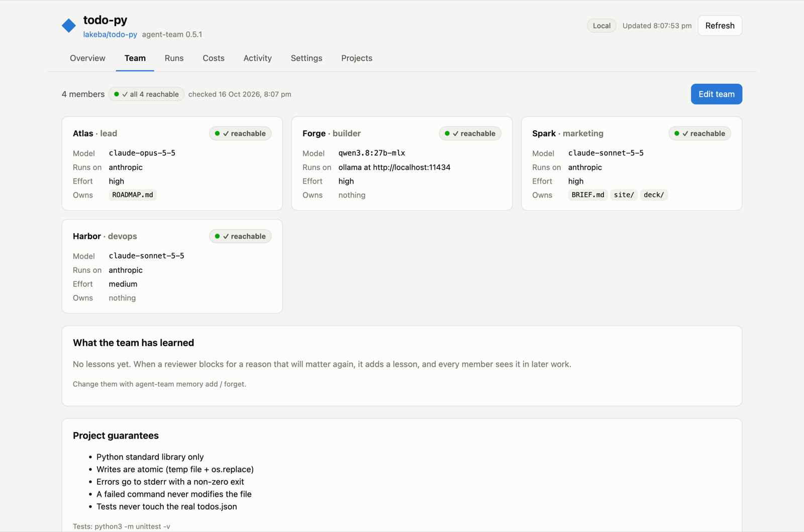The image size is (804, 532).
Task: Click Atlas card's reachable badge
Action: coord(240,134)
